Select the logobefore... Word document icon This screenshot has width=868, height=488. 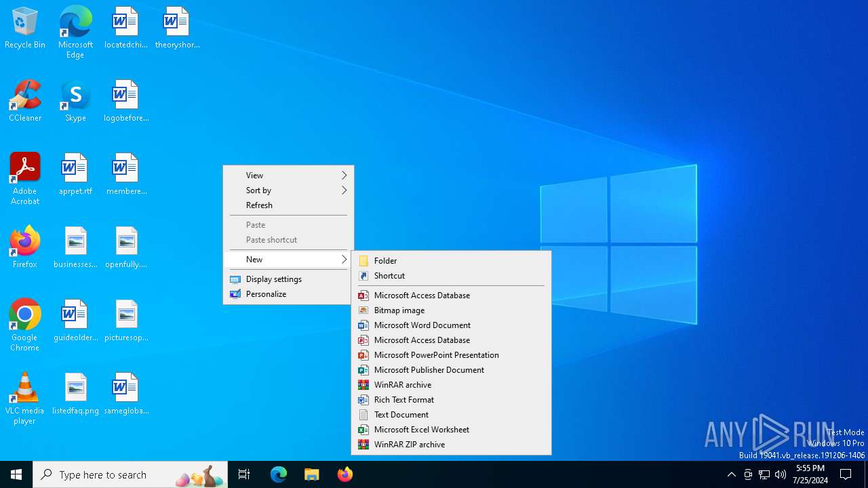coord(125,102)
